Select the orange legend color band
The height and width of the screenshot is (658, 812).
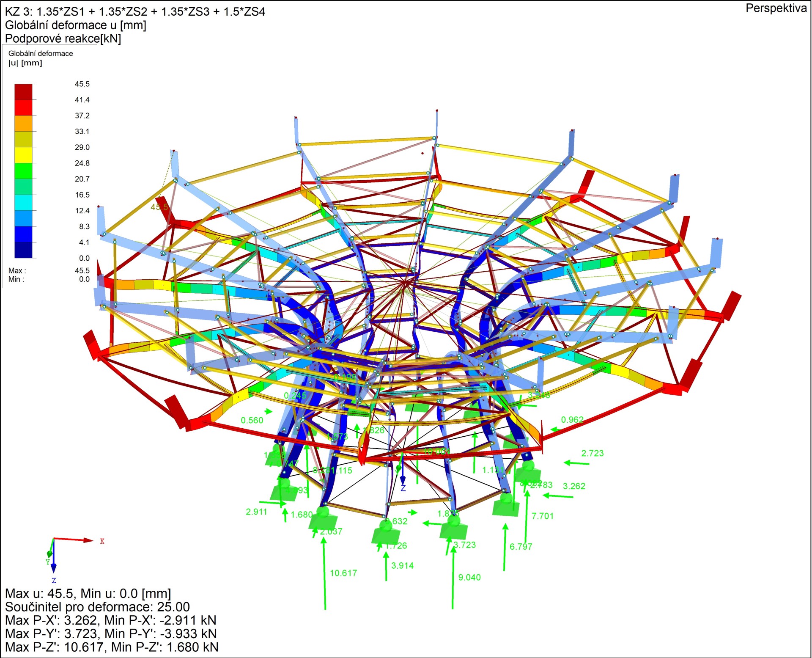23,123
